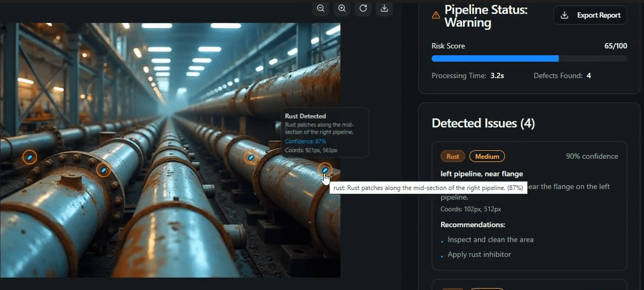
Task: Download the image using the toolbar icon
Action: pyautogui.click(x=384, y=8)
